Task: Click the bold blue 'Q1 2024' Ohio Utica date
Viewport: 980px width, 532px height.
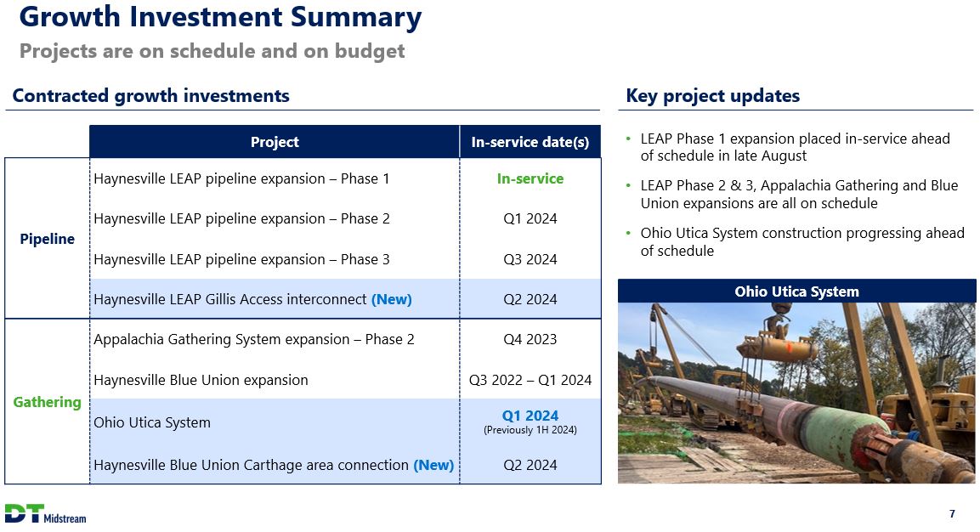Action: click(530, 416)
